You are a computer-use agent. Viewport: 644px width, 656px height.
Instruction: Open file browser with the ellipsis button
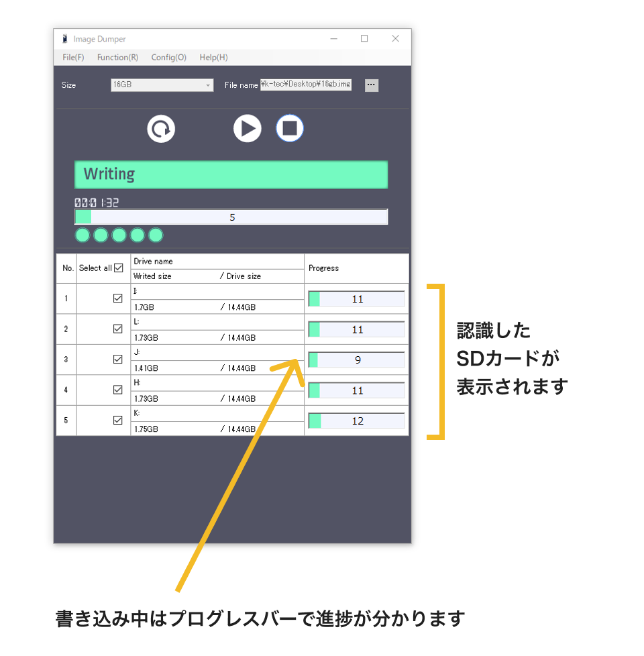[x=372, y=85]
